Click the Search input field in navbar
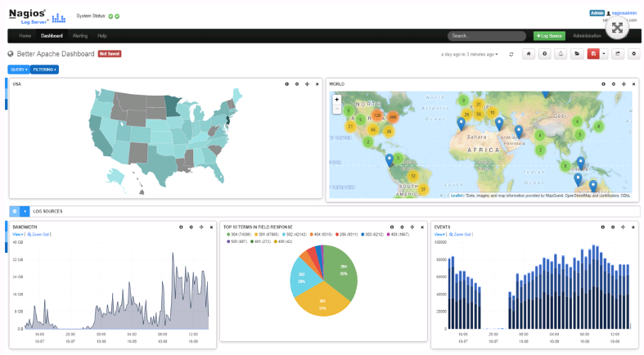The width and height of the screenshot is (644, 355). coord(486,36)
